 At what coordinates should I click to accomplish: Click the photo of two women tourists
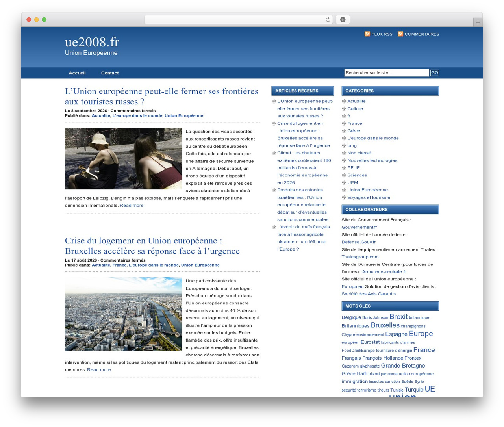pos(123,159)
